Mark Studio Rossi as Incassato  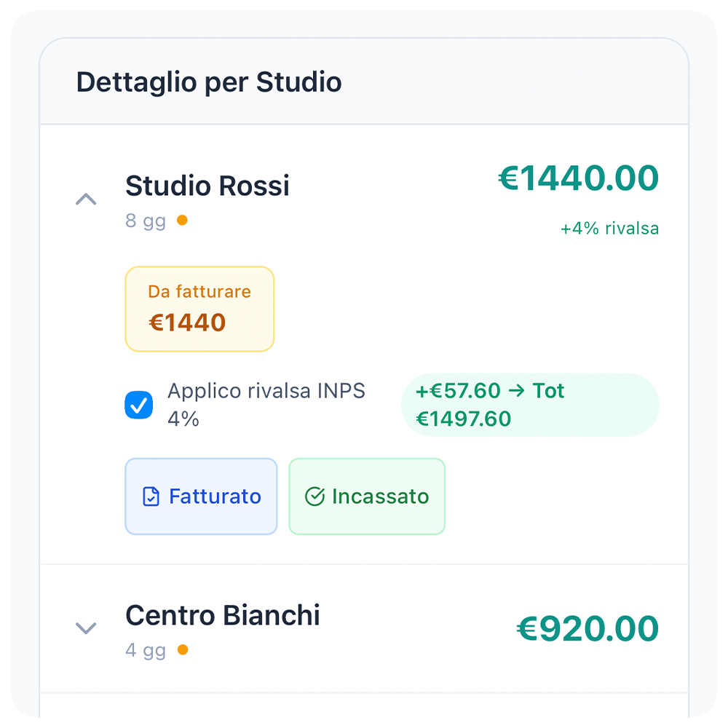point(367,496)
